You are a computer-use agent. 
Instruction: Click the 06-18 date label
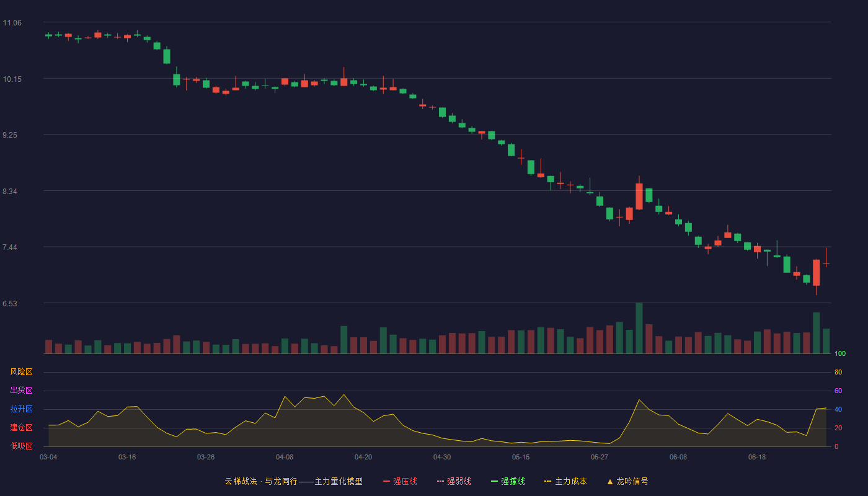point(757,457)
